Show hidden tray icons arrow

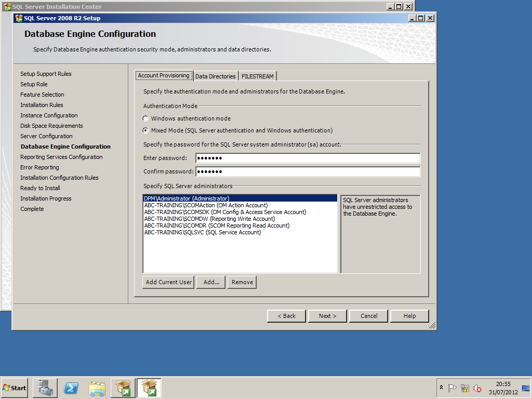tap(441, 388)
